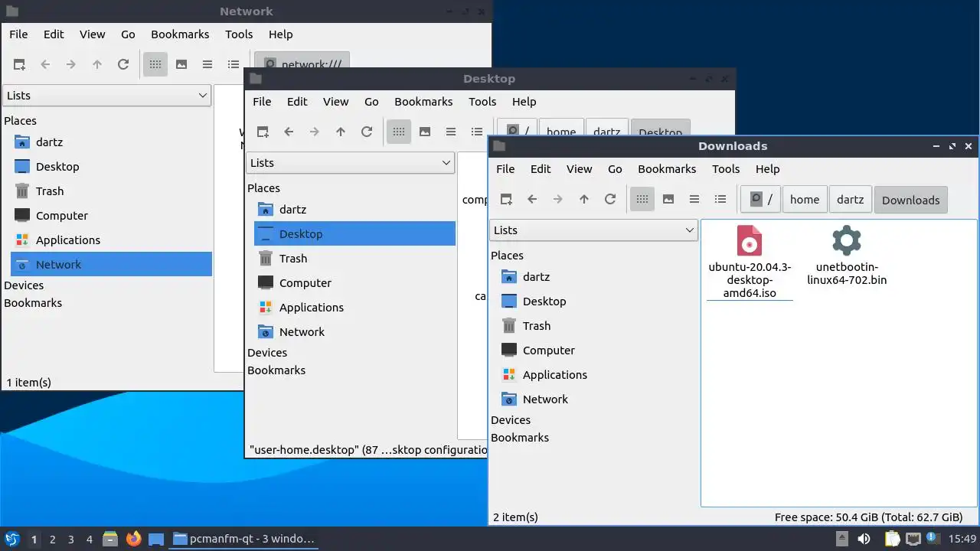Expand Devices section in Desktop window

click(x=267, y=353)
